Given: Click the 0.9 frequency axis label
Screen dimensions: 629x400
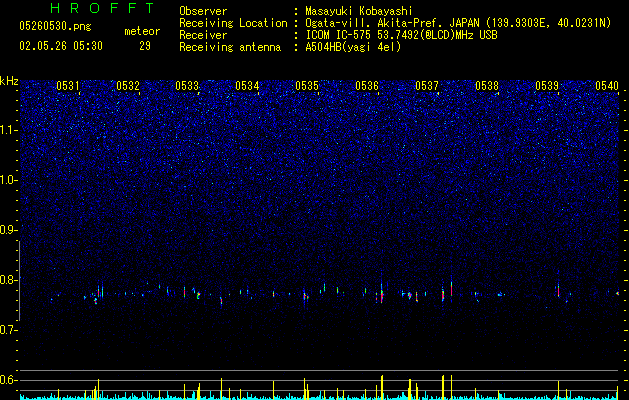Looking at the screenshot, I should [9, 230].
